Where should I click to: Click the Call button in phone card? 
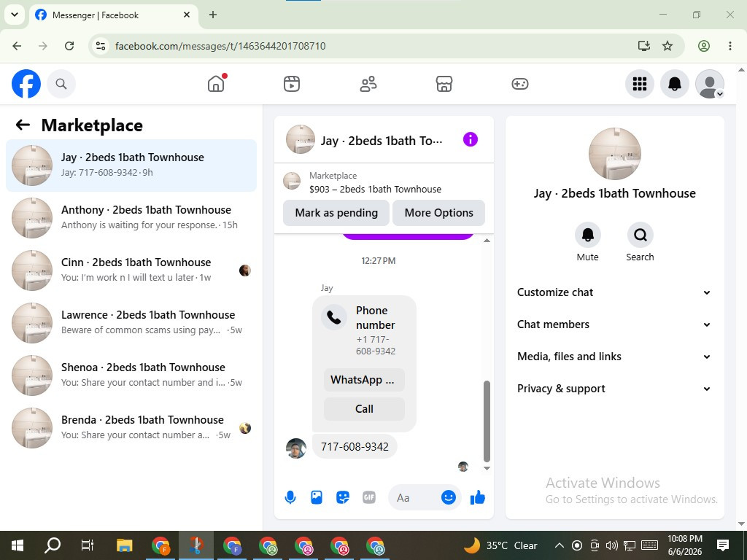tap(364, 409)
